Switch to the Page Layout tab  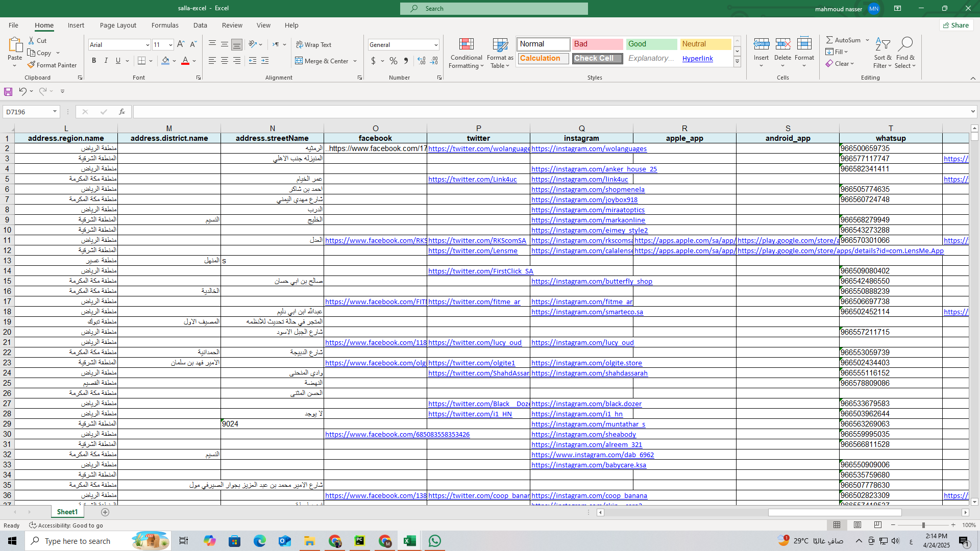click(118, 25)
